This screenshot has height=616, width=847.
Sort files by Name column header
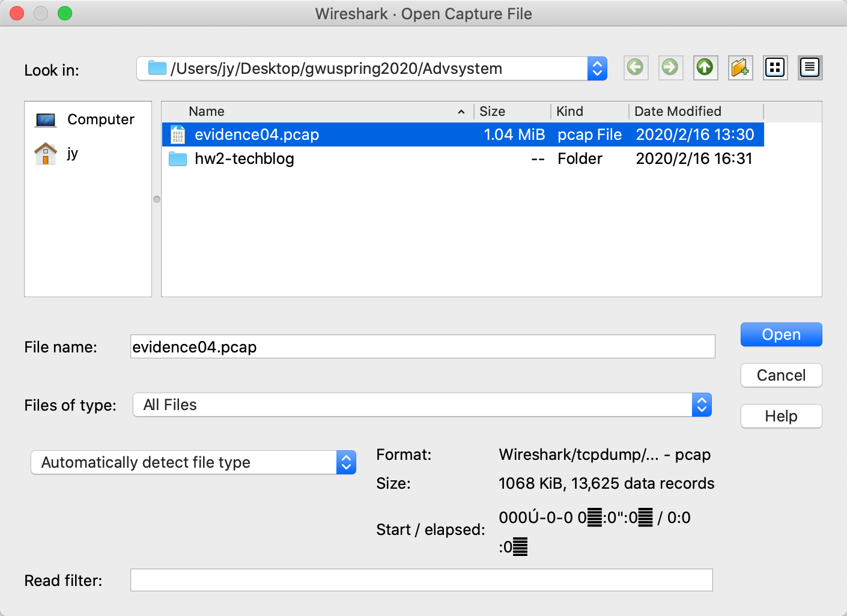coord(207,112)
